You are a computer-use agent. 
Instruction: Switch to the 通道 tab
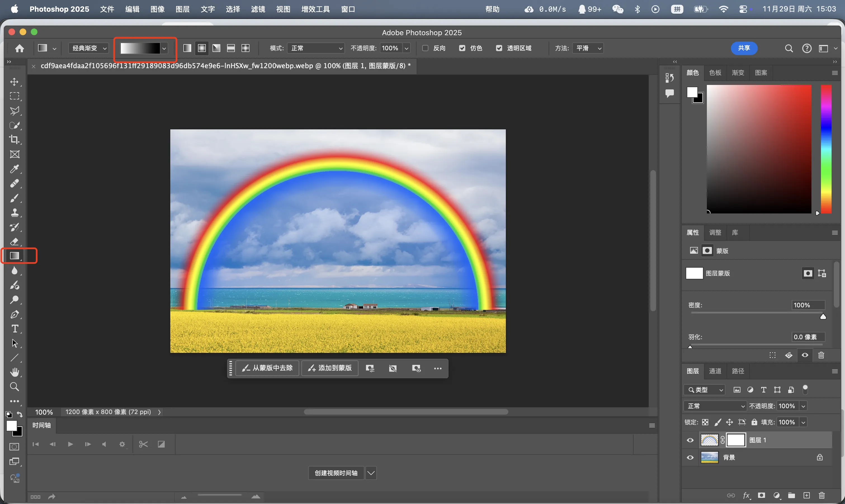tap(715, 371)
